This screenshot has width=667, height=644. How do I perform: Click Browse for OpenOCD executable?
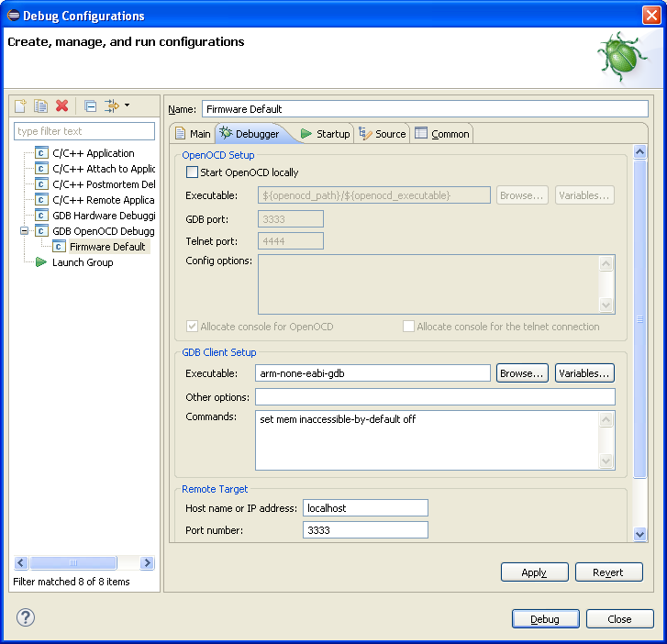click(x=522, y=195)
